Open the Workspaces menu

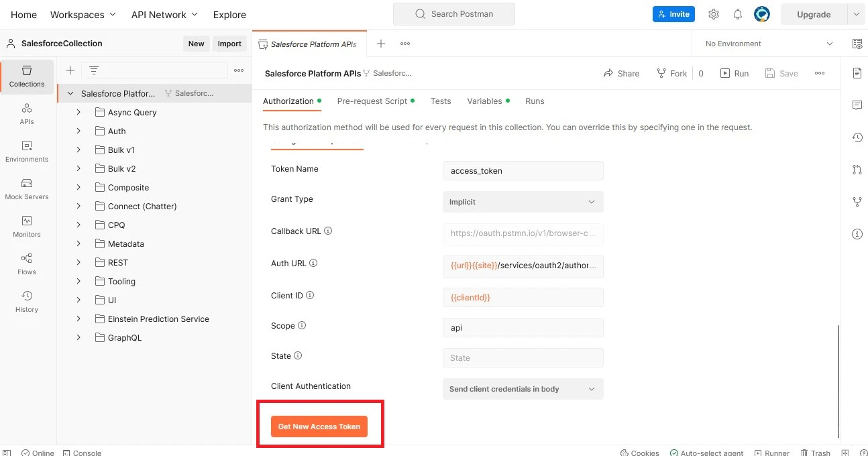pos(83,14)
